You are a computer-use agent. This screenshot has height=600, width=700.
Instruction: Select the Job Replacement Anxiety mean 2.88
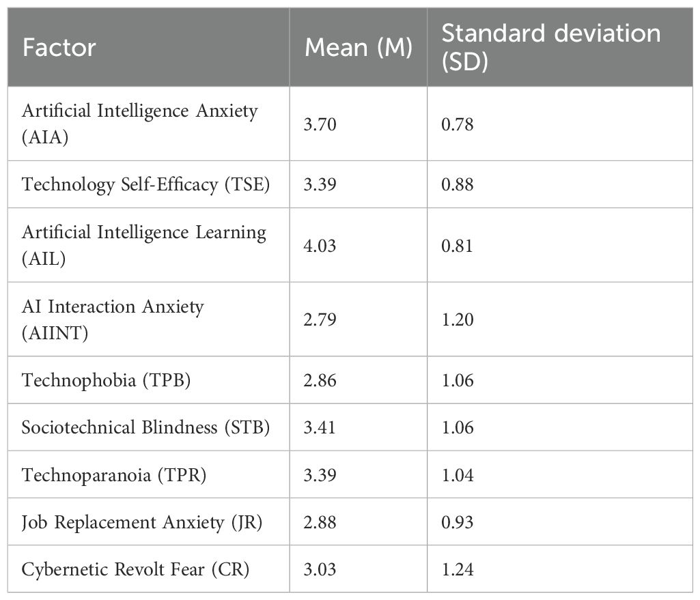(x=320, y=522)
